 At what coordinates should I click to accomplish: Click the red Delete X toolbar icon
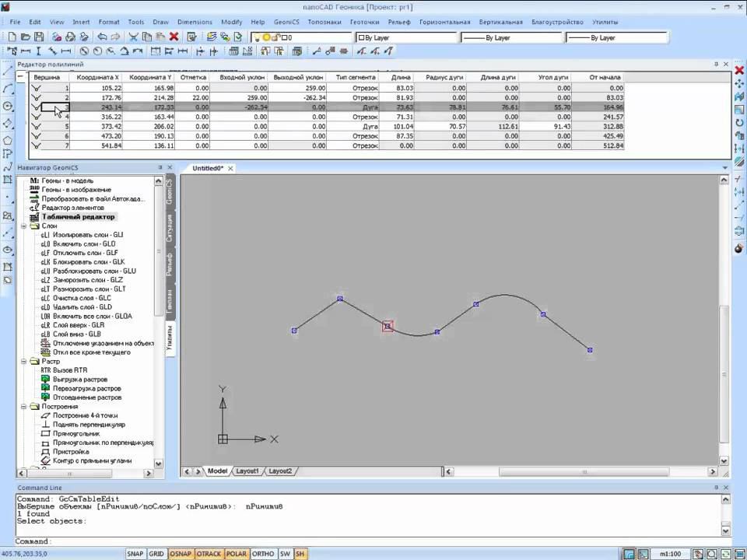pos(174,37)
